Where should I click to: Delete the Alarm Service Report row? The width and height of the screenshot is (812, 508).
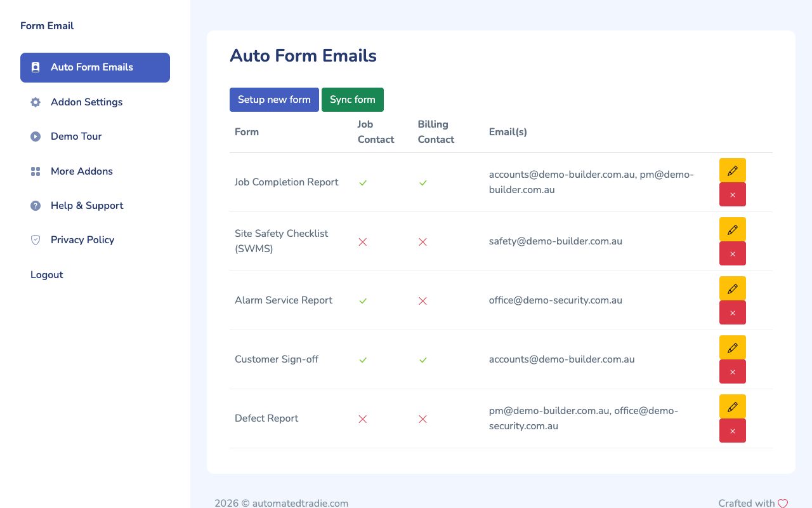[733, 312]
